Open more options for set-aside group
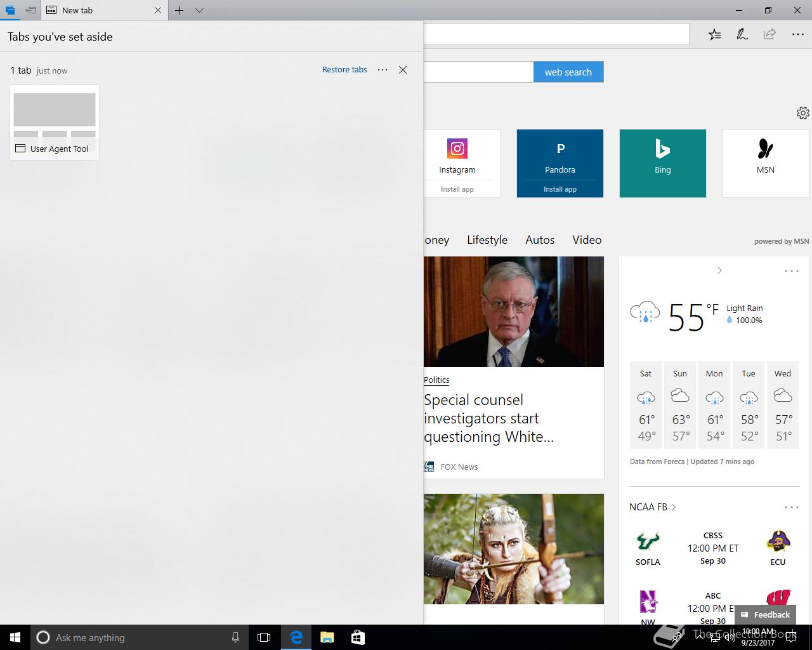Viewport: 812px width, 650px height. (383, 70)
